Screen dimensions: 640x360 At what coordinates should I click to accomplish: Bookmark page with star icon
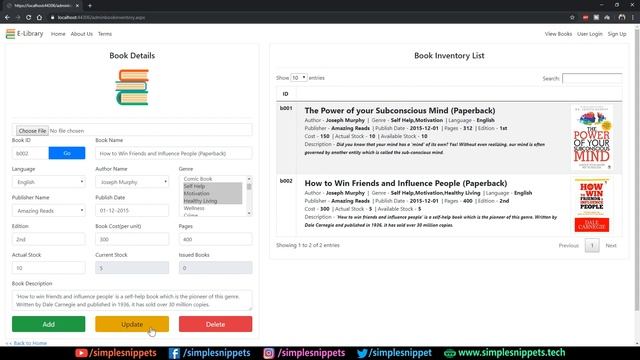pos(572,18)
